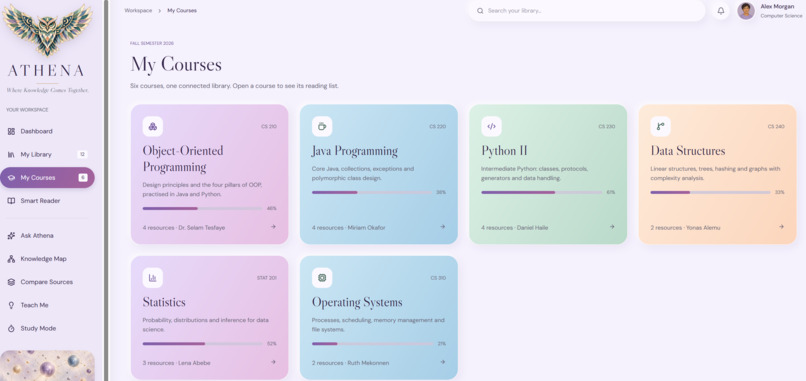Click the Java Programming course title
This screenshot has height=381, width=806.
pos(355,151)
